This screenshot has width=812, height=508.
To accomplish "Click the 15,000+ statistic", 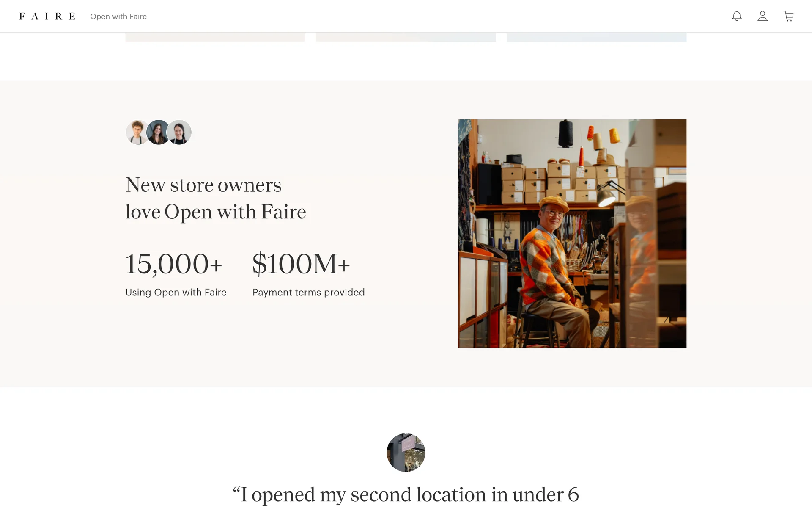I will click(x=174, y=264).
